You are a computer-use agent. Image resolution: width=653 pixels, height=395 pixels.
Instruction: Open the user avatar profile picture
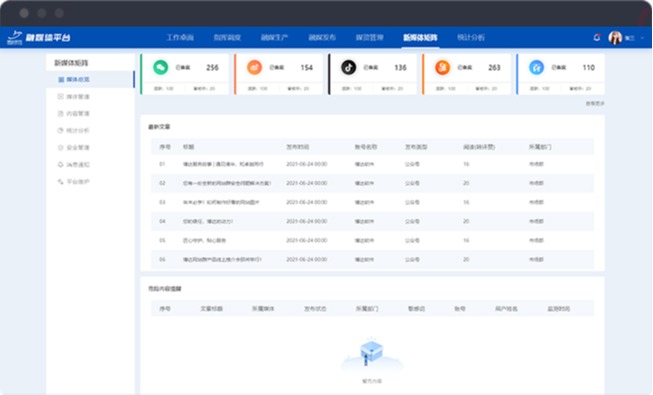click(x=615, y=38)
